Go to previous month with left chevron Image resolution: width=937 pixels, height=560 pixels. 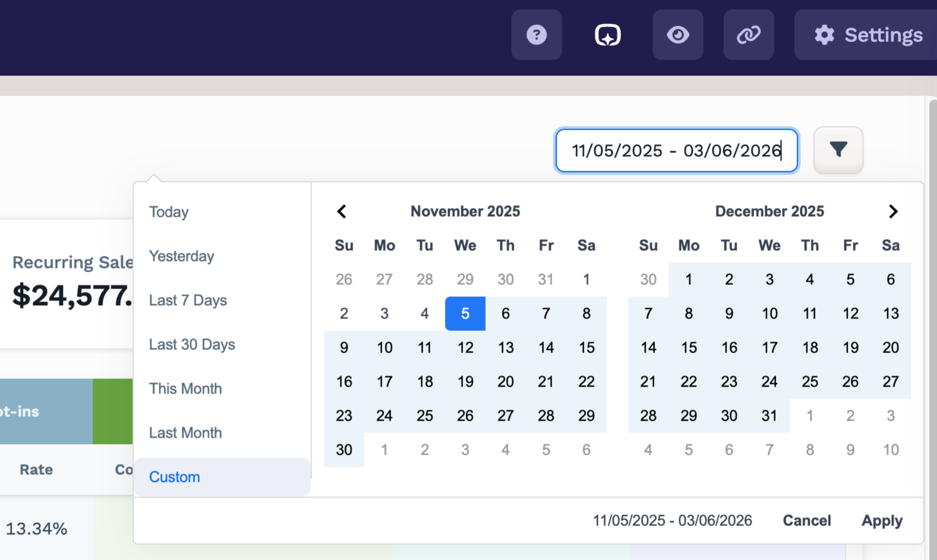pos(342,211)
